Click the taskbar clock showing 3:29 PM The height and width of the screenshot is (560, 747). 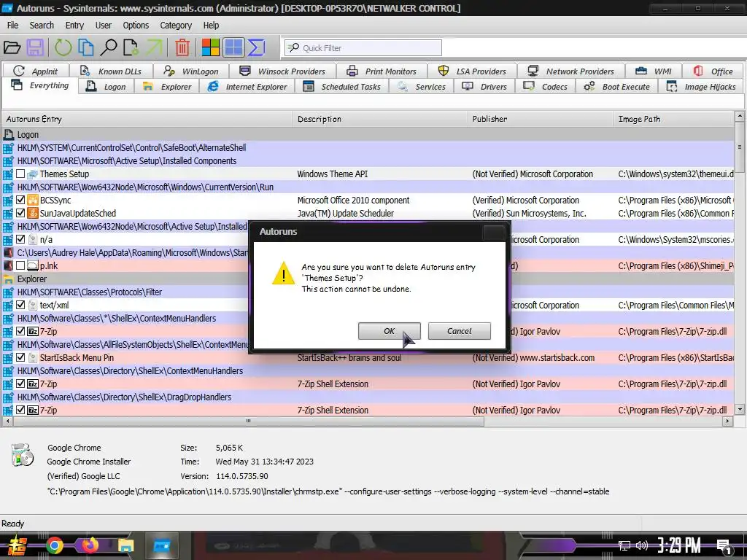679,545
